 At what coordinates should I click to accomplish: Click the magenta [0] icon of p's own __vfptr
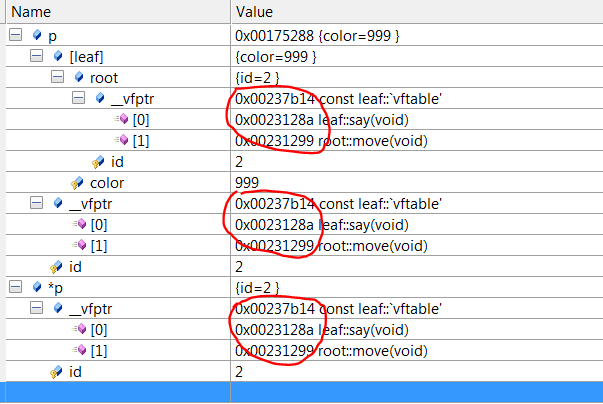tap(79, 224)
